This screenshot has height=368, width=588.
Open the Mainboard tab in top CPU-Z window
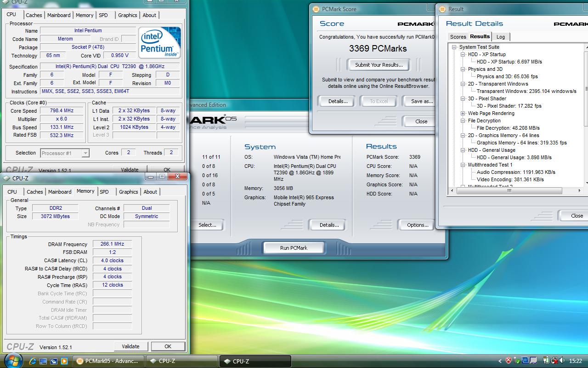click(x=59, y=15)
